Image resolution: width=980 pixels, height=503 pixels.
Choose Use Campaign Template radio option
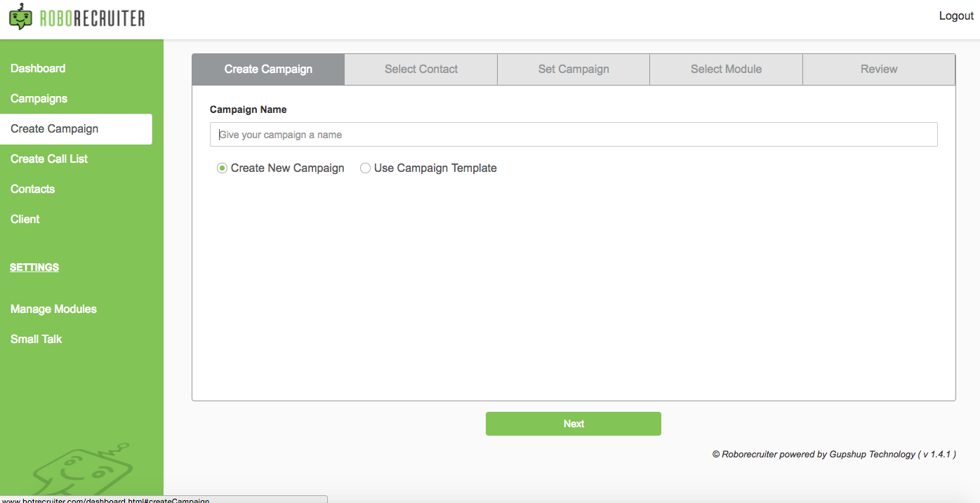coord(366,168)
